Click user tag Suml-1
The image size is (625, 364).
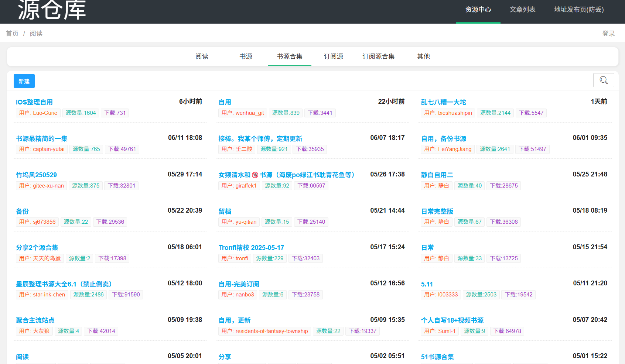click(440, 331)
